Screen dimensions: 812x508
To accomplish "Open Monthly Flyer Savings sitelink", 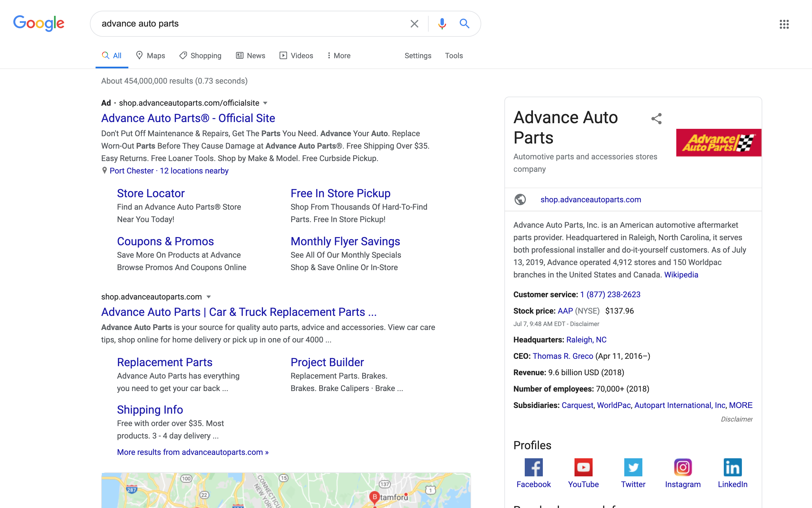I will pos(345,241).
